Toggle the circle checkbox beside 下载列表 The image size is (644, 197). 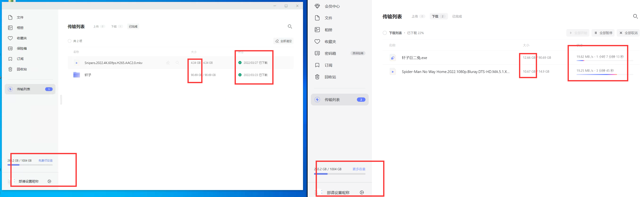point(385,33)
